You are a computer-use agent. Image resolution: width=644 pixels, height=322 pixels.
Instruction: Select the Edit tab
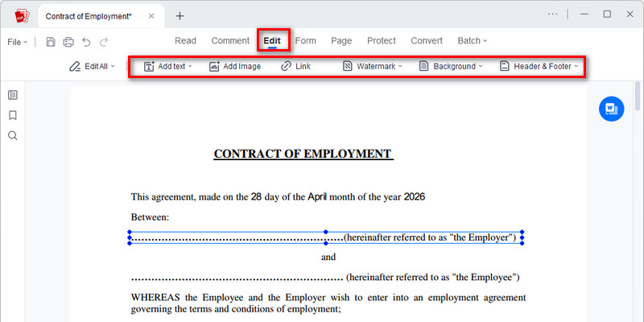tap(272, 41)
